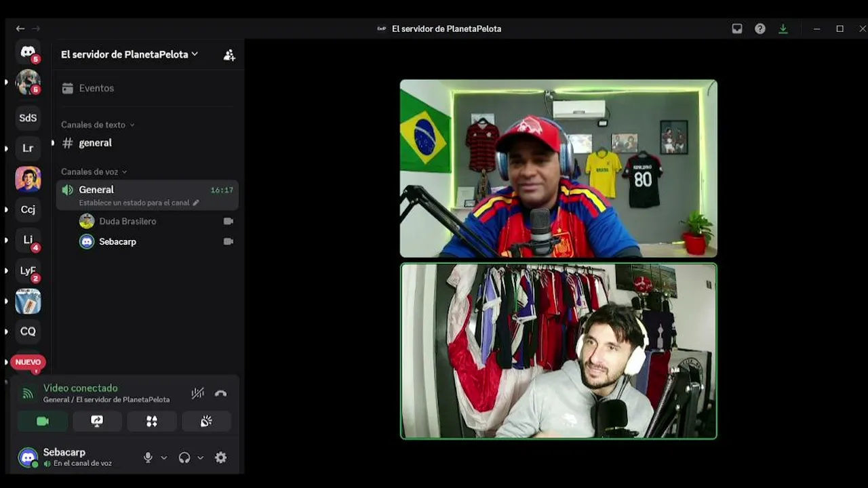Screen dimensions: 868x488
Task: Select the General voice channel
Action: point(147,195)
